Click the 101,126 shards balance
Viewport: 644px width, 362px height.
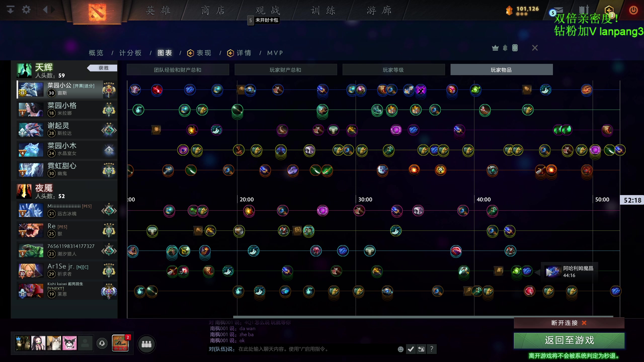pyautogui.click(x=528, y=9)
